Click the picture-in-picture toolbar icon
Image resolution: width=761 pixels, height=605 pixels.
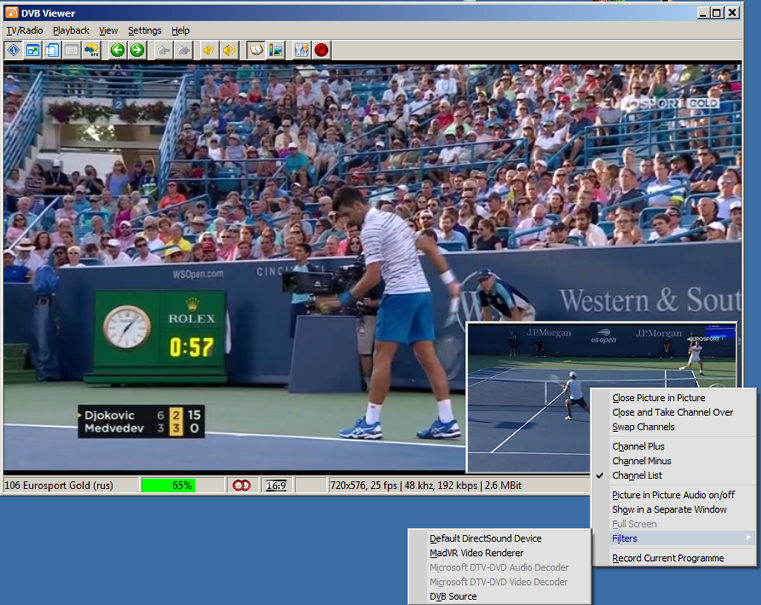click(x=33, y=50)
